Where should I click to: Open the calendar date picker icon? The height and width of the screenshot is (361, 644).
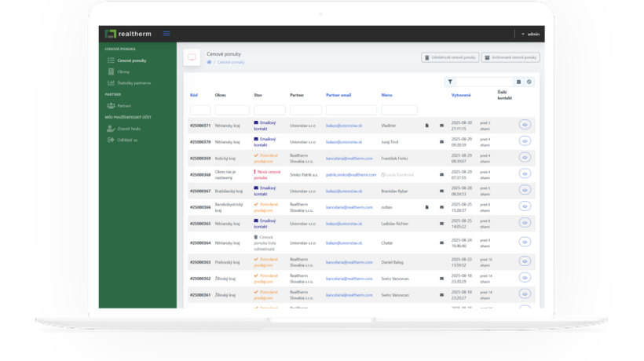click(518, 82)
